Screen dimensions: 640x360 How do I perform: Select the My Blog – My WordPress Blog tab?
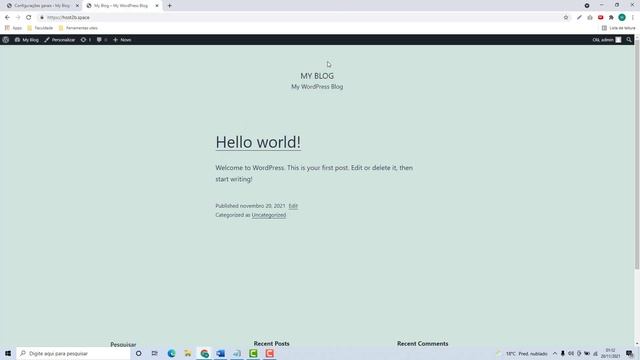[x=121, y=6]
